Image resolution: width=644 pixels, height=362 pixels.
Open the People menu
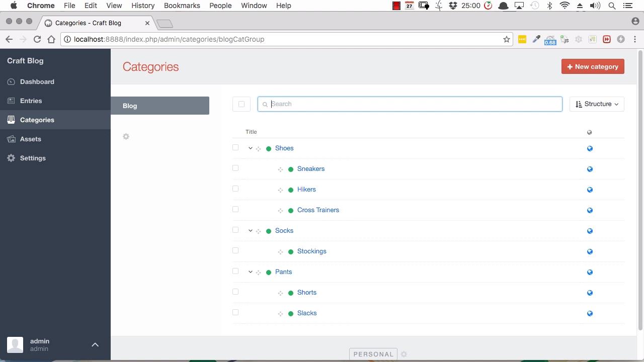[x=220, y=6]
